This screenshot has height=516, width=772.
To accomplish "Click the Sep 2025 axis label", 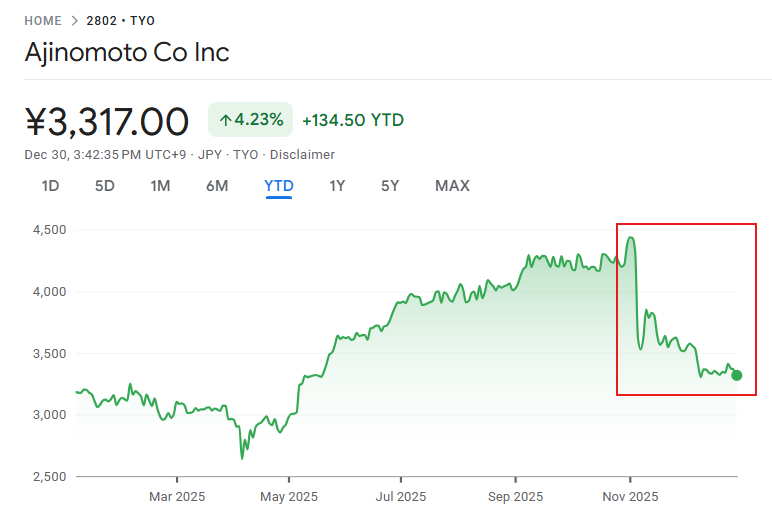I will coord(515,496).
